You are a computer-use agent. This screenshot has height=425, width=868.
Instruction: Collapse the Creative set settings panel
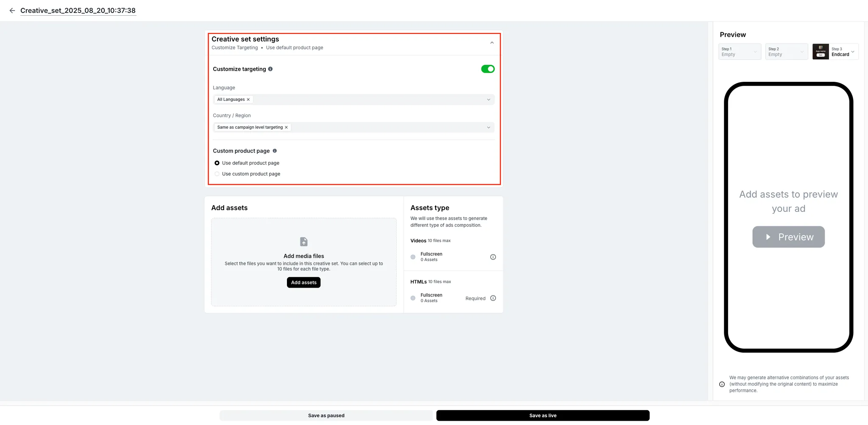click(x=492, y=43)
